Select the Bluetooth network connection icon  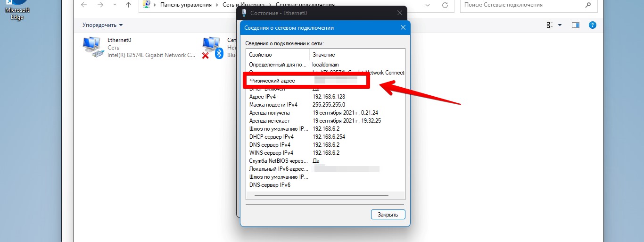(213, 48)
